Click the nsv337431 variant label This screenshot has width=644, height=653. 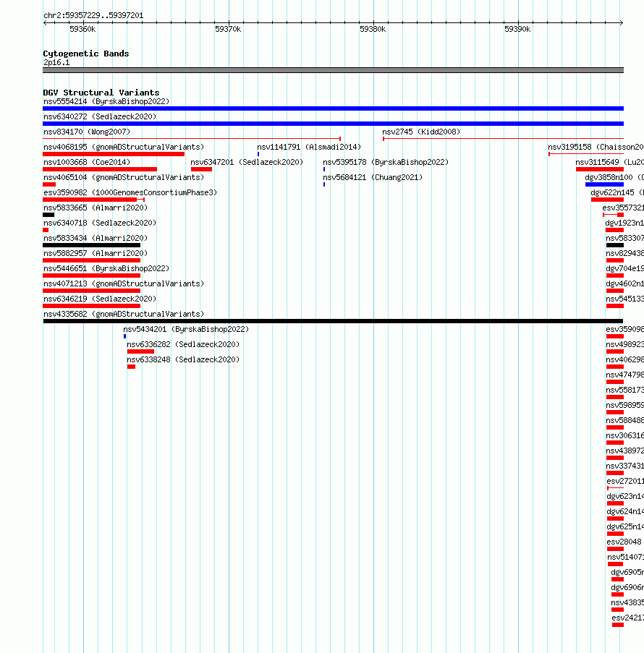tap(625, 466)
